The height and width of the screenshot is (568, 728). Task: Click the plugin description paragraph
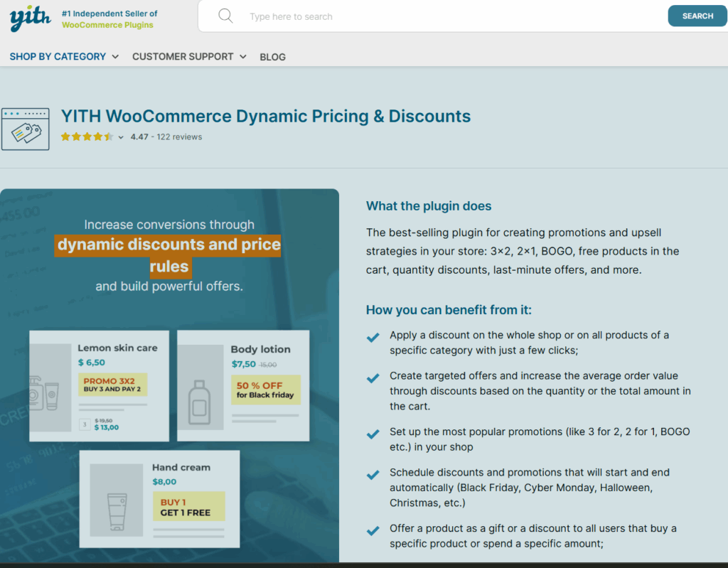pyautogui.click(x=523, y=251)
